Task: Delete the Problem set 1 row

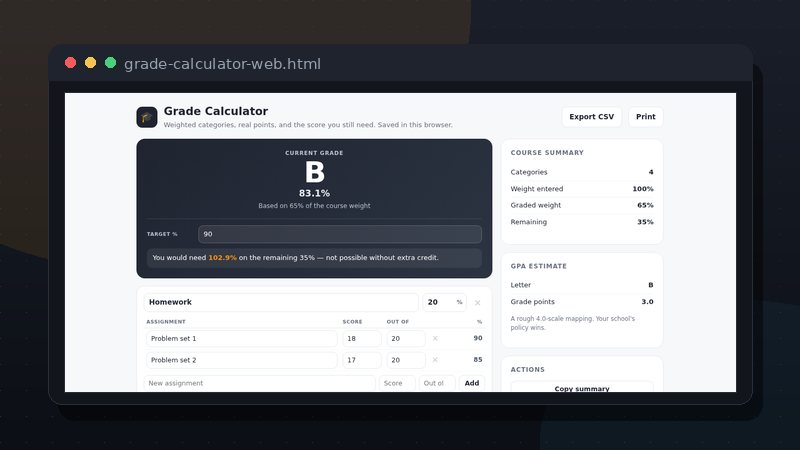Action: click(435, 338)
